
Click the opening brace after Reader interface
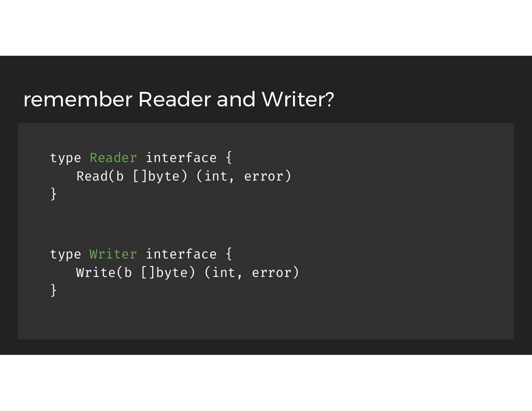229,158
